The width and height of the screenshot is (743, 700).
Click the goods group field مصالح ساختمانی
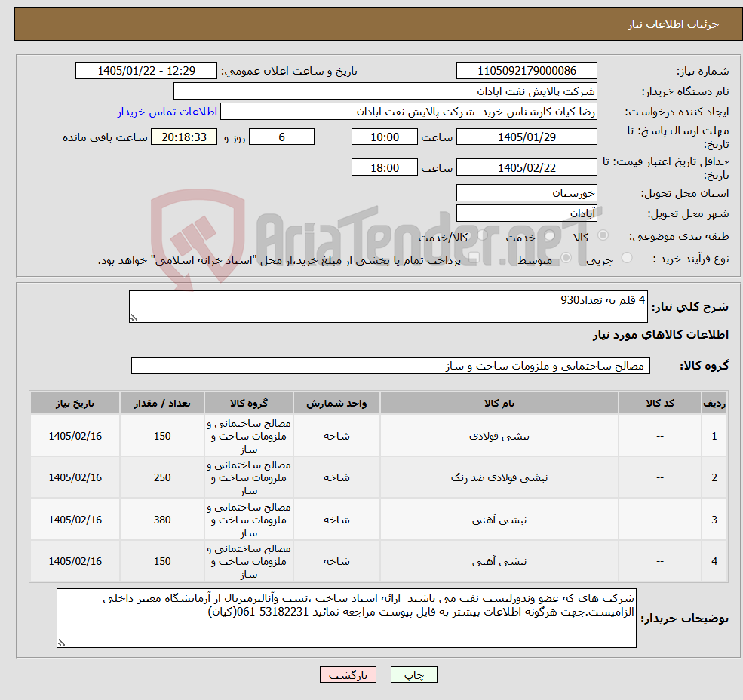pos(391,365)
